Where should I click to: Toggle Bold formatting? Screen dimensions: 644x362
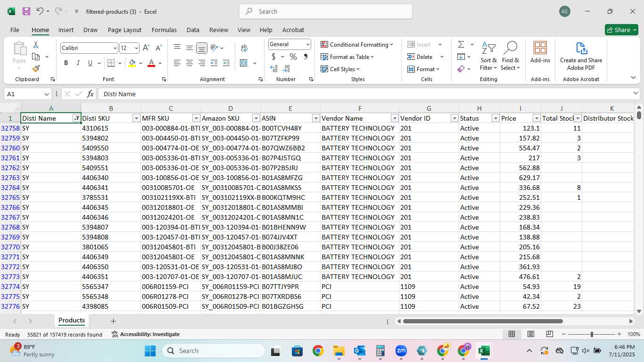66,63
